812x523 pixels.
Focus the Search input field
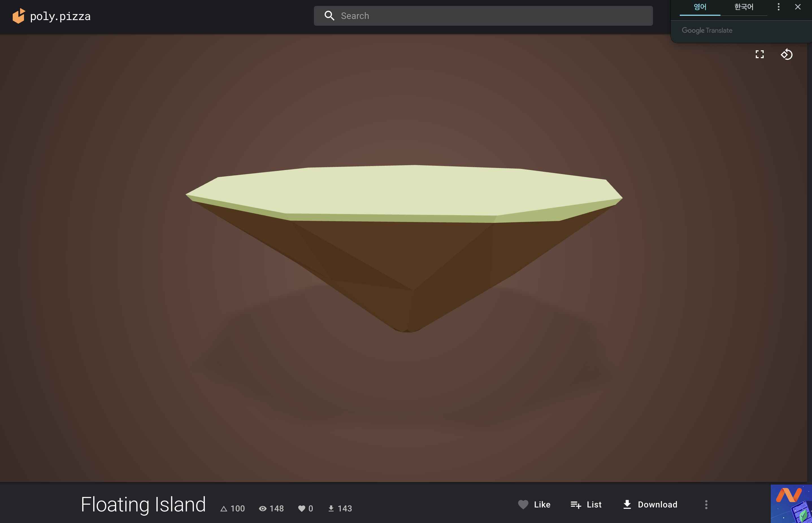point(483,16)
